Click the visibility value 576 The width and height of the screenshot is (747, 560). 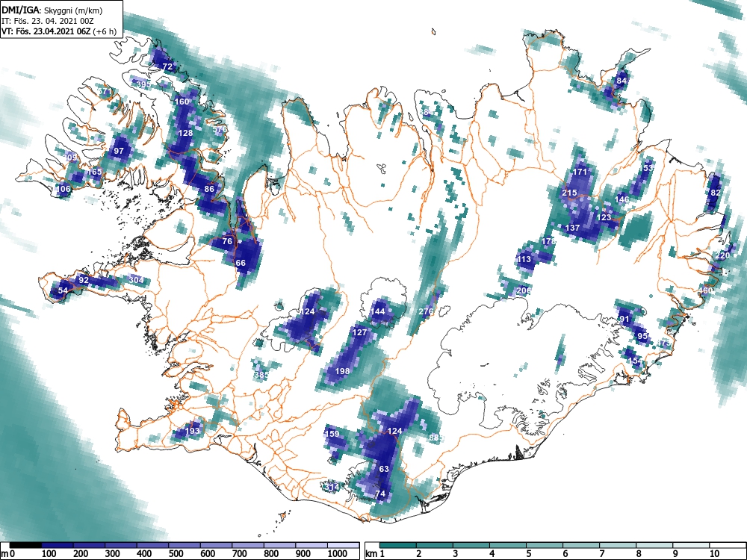220,129
